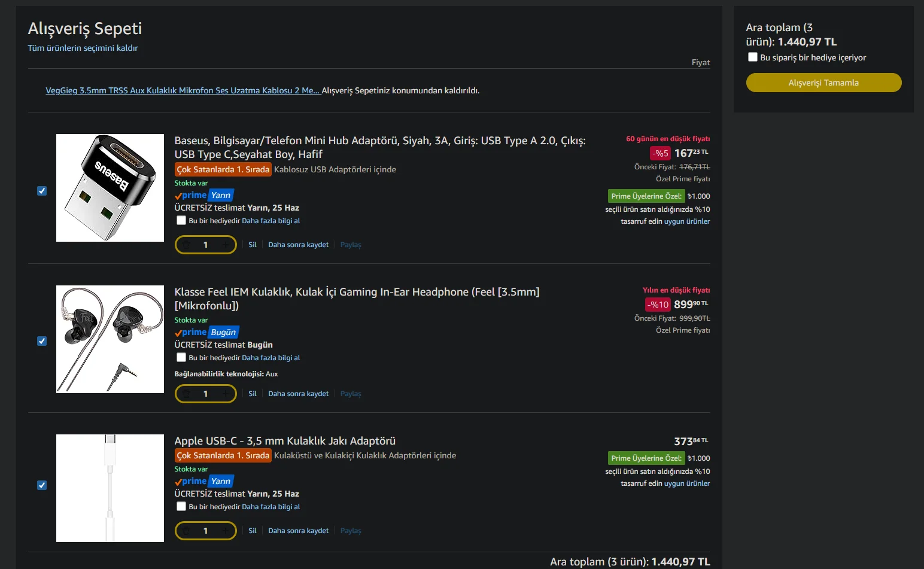Click 'Tüm ürünlerin seçimini kaldır' link
Viewport: 924px width, 569px height.
tap(83, 48)
